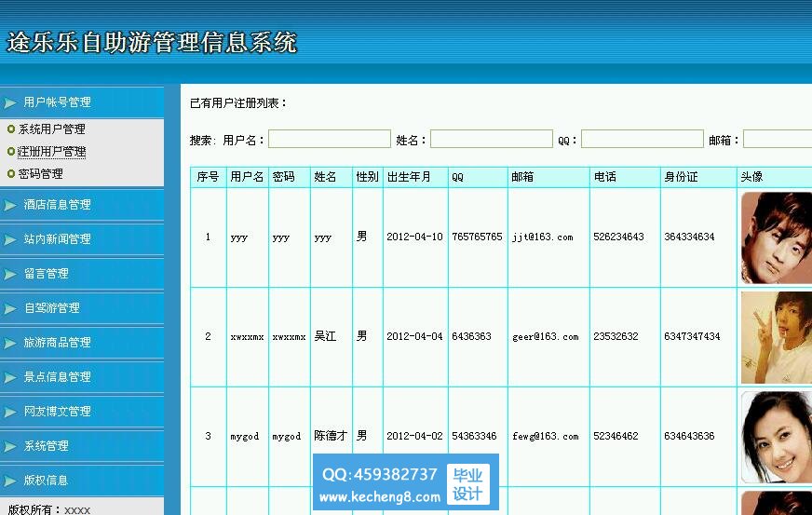The height and width of the screenshot is (515, 812).
Task: Select birth date 2012-04-02
Action: point(414,436)
